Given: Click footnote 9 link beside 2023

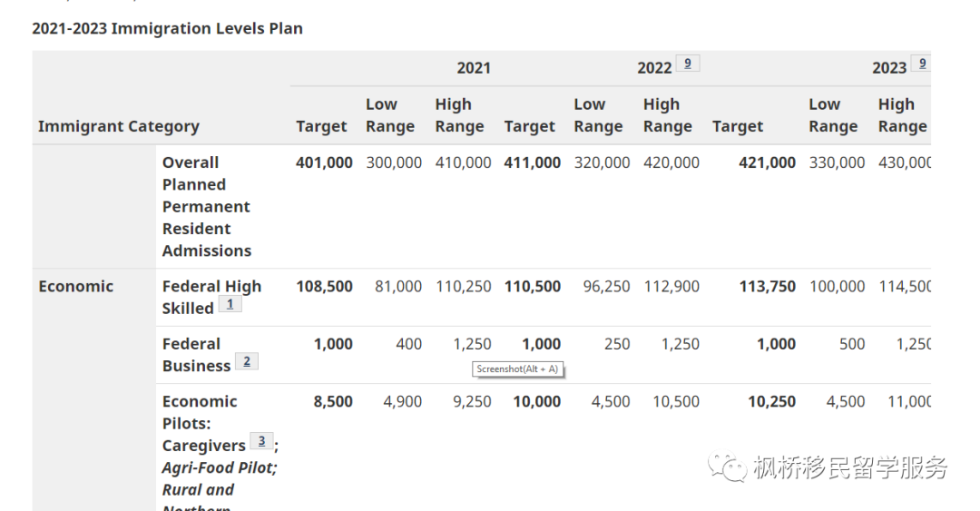Looking at the screenshot, I should [x=922, y=64].
